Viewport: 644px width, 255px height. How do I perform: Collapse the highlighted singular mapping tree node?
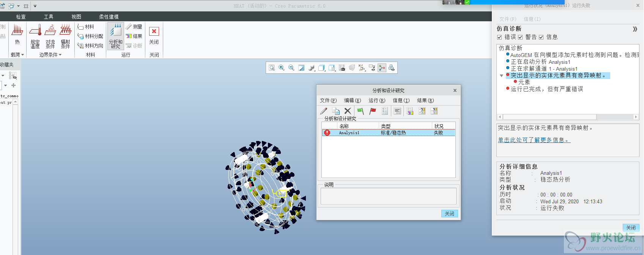pyautogui.click(x=501, y=76)
